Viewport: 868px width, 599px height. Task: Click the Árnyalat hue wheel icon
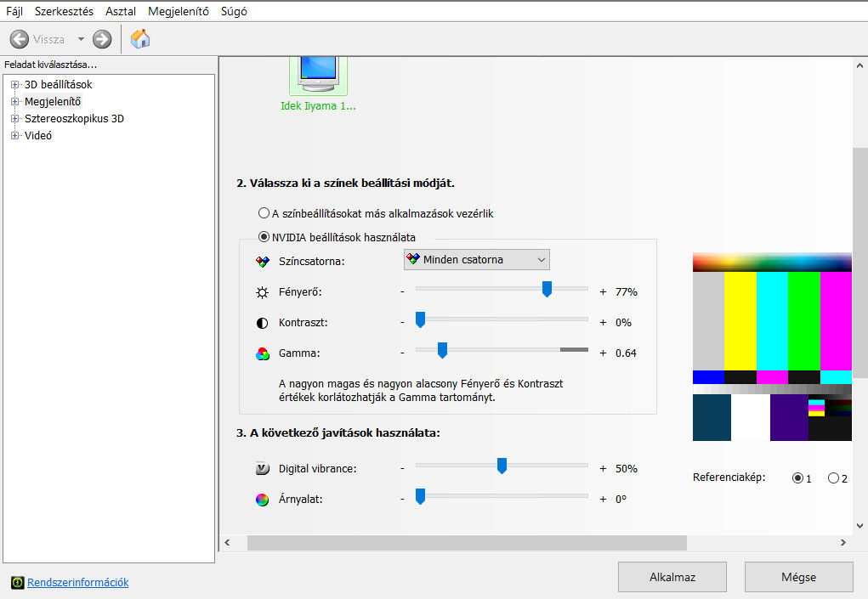click(x=263, y=500)
